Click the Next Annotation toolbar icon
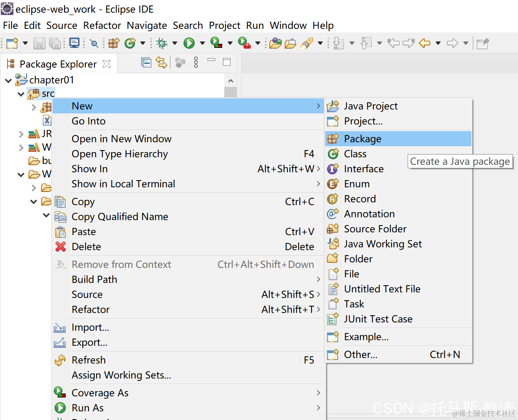 pos(338,43)
